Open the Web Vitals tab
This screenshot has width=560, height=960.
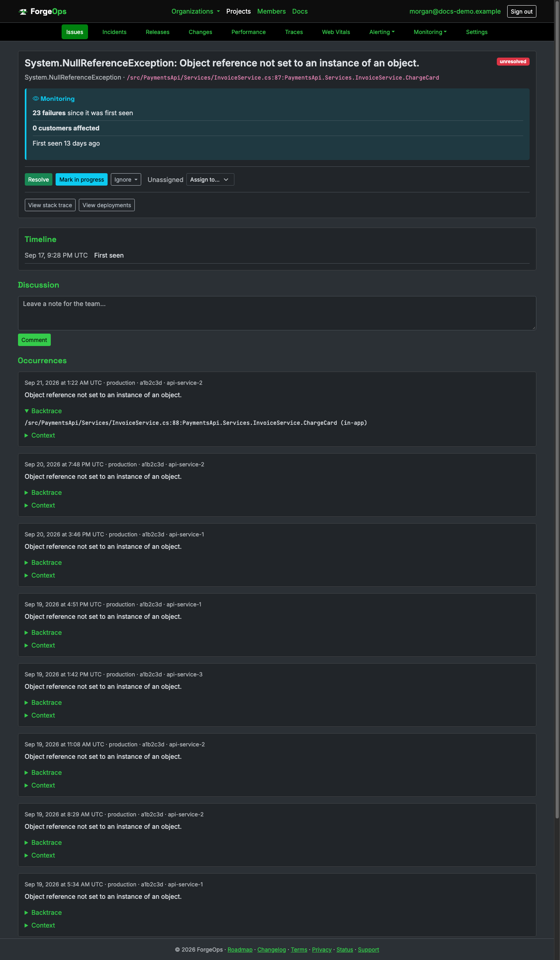pyautogui.click(x=336, y=32)
